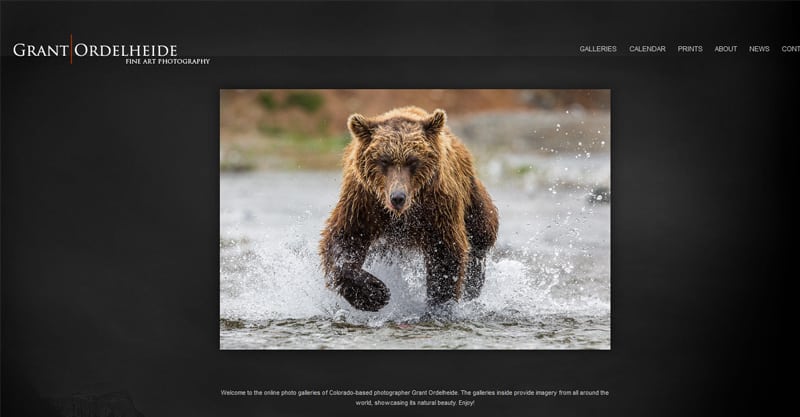Click the running brown bear photo

point(415,219)
